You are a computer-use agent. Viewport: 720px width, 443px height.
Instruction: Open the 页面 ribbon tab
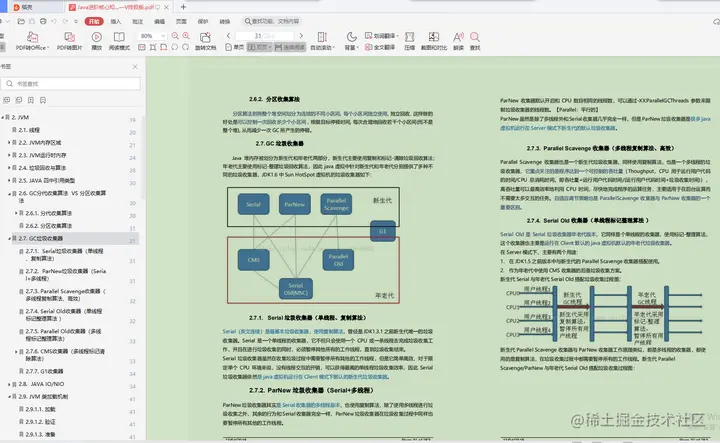click(181, 22)
